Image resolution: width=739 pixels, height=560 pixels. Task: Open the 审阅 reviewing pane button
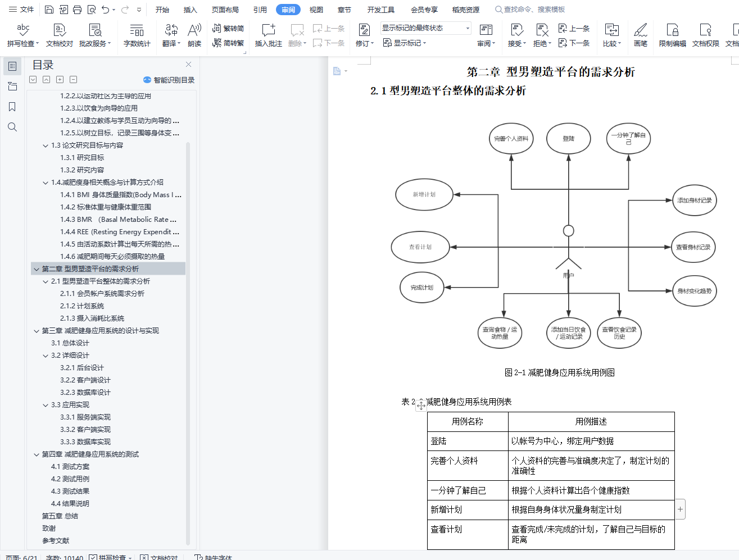coord(487,35)
